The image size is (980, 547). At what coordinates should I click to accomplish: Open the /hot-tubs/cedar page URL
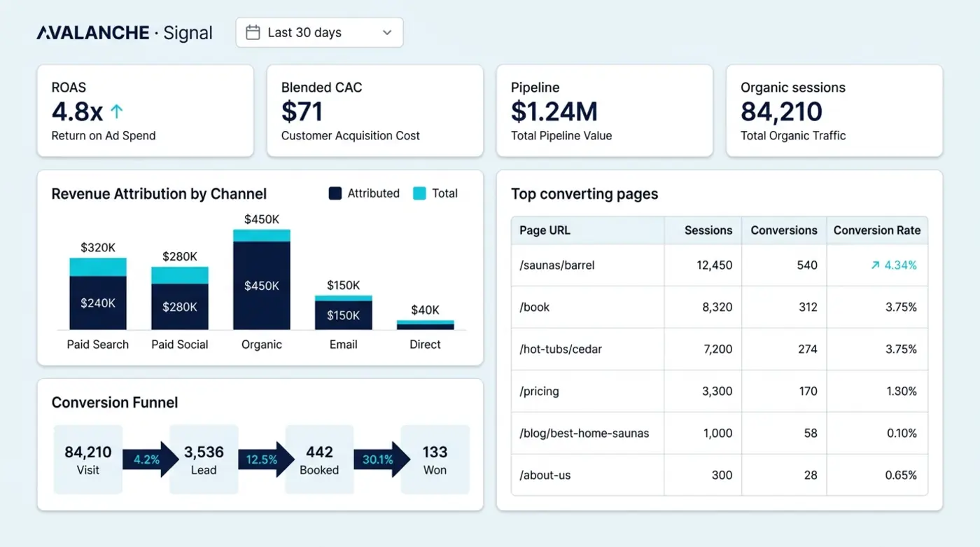(561, 349)
